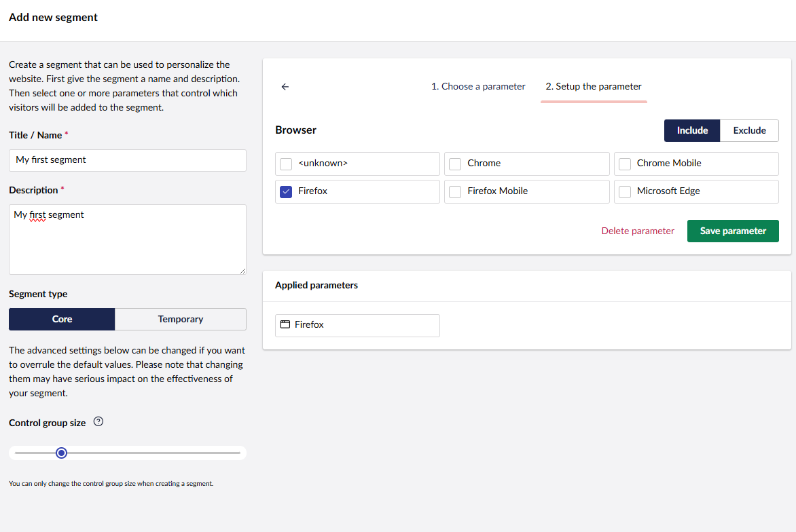Select the Include toggle button

(692, 130)
